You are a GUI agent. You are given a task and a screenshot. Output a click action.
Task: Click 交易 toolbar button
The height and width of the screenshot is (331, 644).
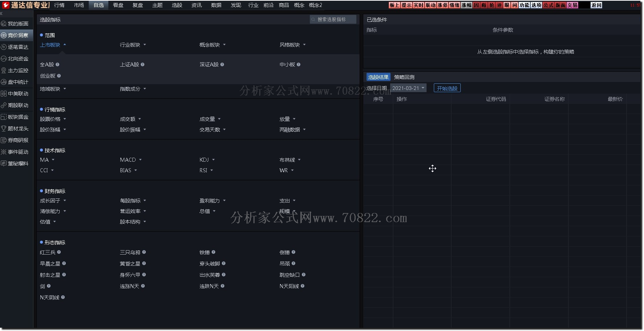pyautogui.click(x=572, y=5)
